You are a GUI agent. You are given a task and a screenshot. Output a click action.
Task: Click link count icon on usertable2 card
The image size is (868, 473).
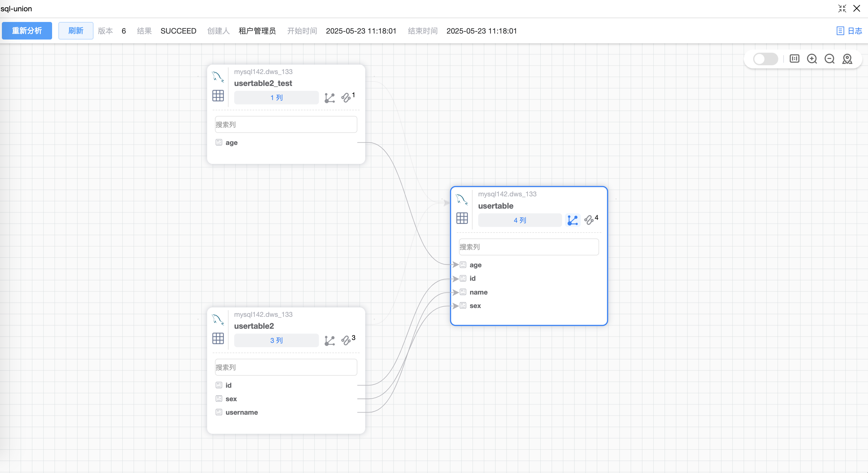[x=346, y=340]
